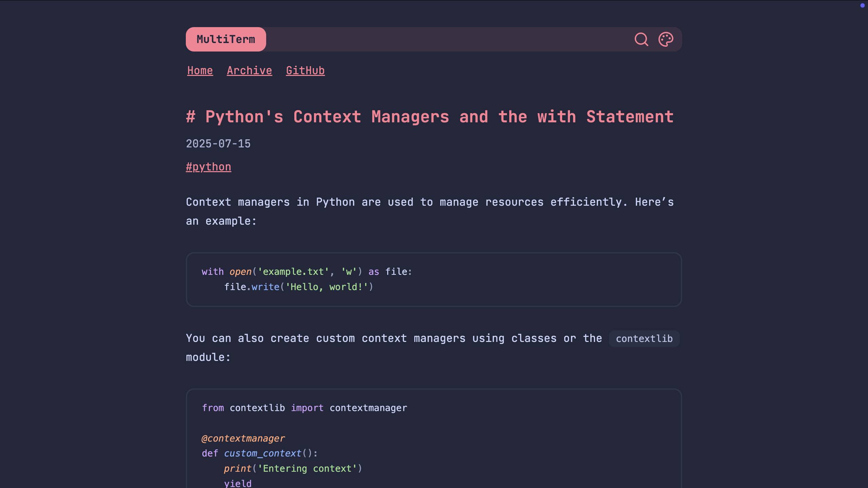The width and height of the screenshot is (868, 488).
Task: Open the search magnifier icon
Action: (x=641, y=39)
